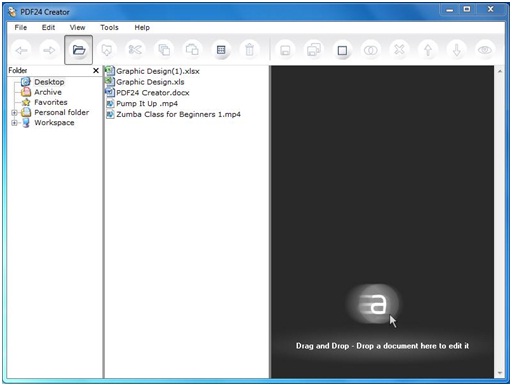Click the new document square icon
This screenshot has width=512, height=386.
(x=342, y=50)
